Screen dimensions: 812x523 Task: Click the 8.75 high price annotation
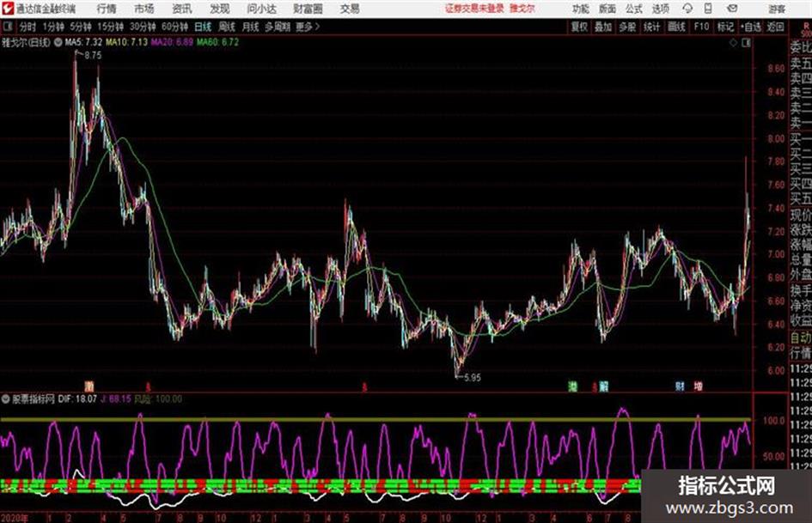[x=93, y=56]
